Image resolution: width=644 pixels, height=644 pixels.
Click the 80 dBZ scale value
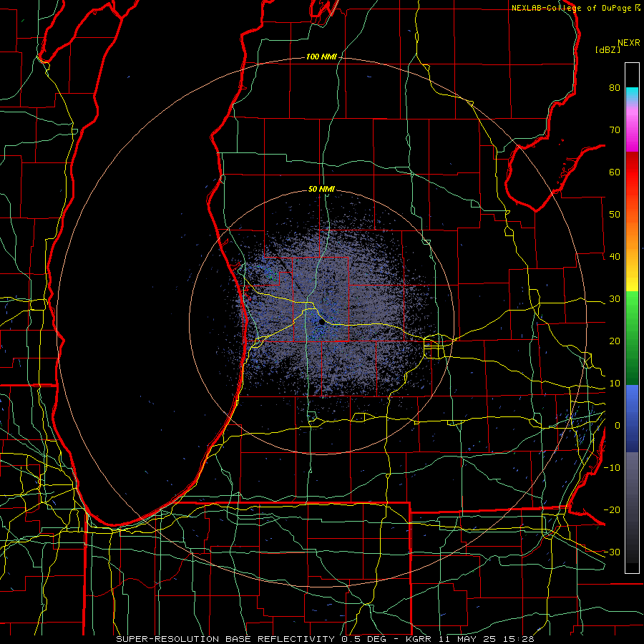(x=615, y=88)
